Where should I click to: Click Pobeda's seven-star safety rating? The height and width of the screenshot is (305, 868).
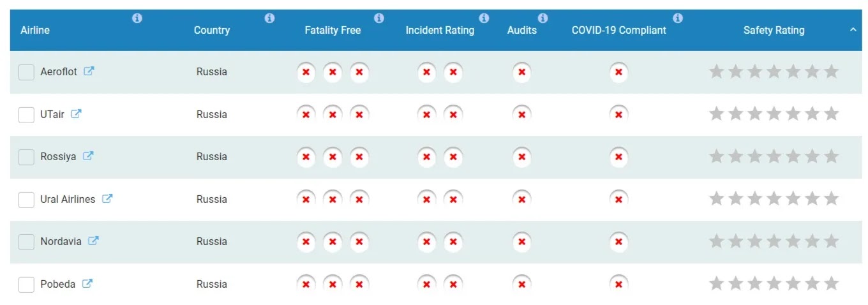pos(774,284)
